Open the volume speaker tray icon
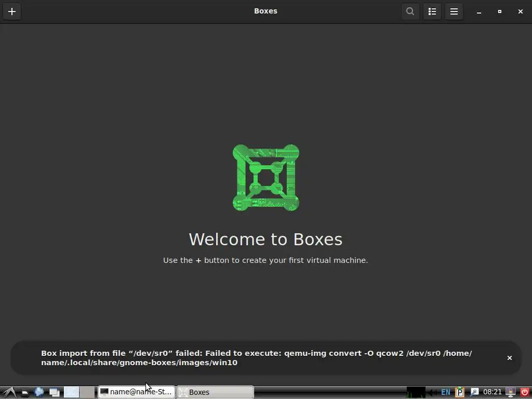The image size is (532, 399). coord(432,393)
